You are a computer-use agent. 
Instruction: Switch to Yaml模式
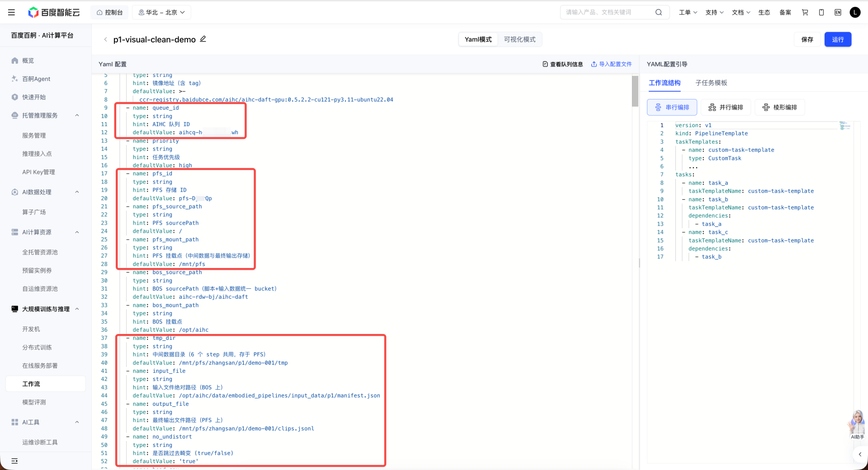tap(478, 39)
